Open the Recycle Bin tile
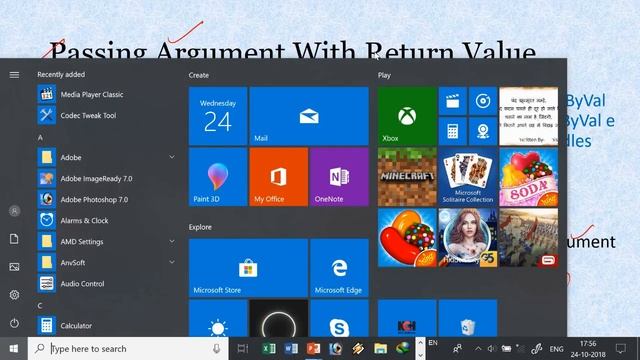 [468, 318]
